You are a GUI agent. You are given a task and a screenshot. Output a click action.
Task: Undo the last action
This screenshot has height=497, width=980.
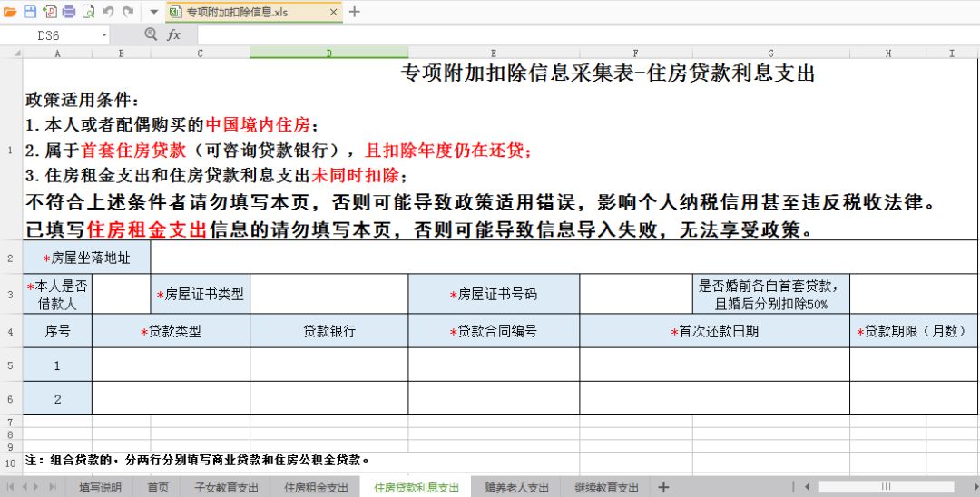pyautogui.click(x=108, y=12)
